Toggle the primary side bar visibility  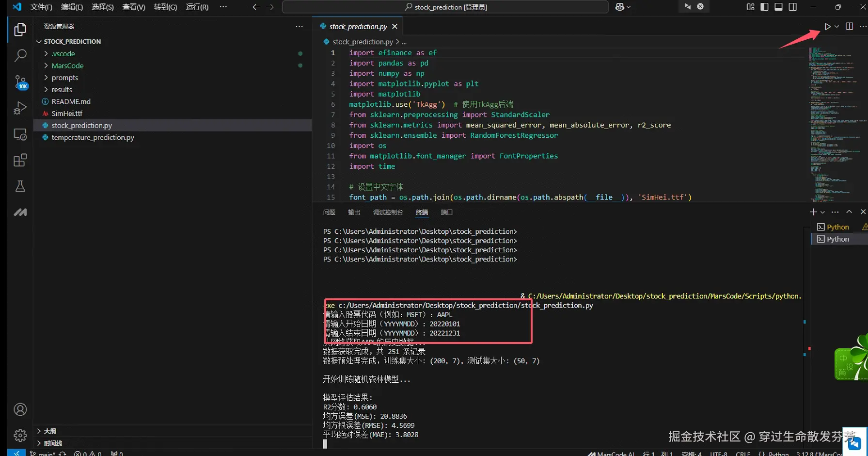pos(764,7)
